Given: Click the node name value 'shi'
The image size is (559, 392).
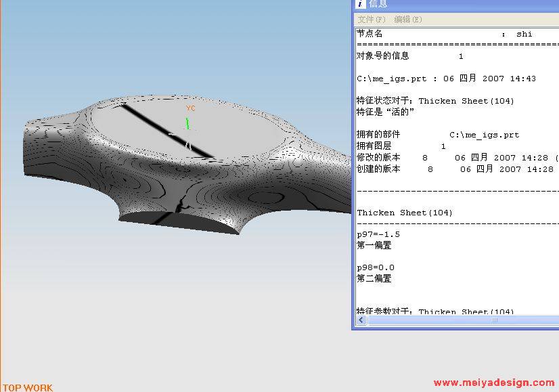Looking at the screenshot, I should pyautogui.click(x=524, y=34).
